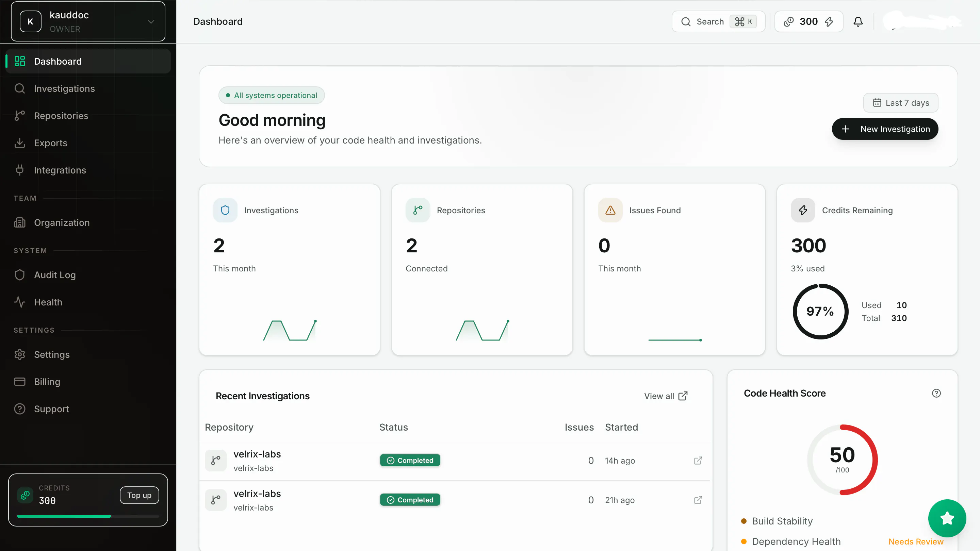Click the Repositories card branch icon
This screenshot has width=980, height=551.
[x=418, y=210]
